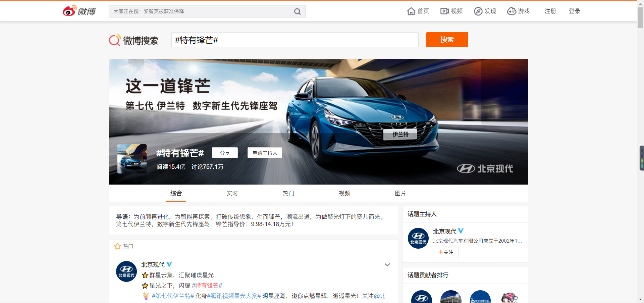Click the scrollbar down arrow
Screen dimensions: 644x303
click(640, 300)
